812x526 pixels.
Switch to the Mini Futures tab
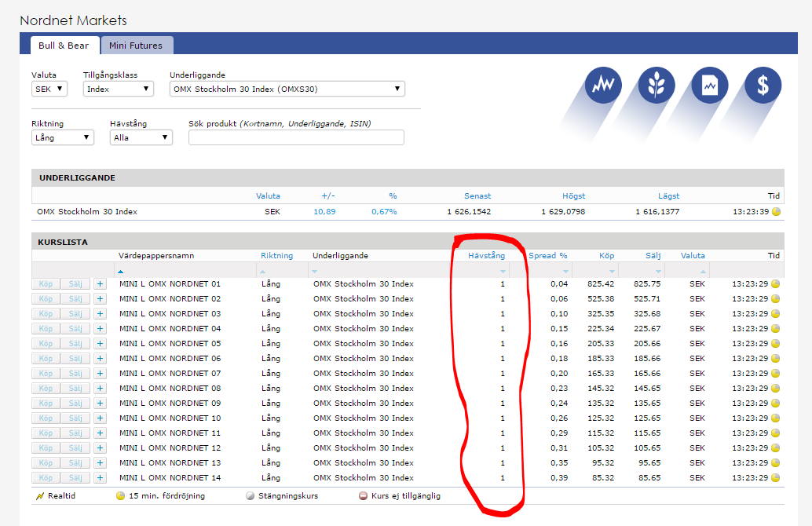(x=136, y=46)
